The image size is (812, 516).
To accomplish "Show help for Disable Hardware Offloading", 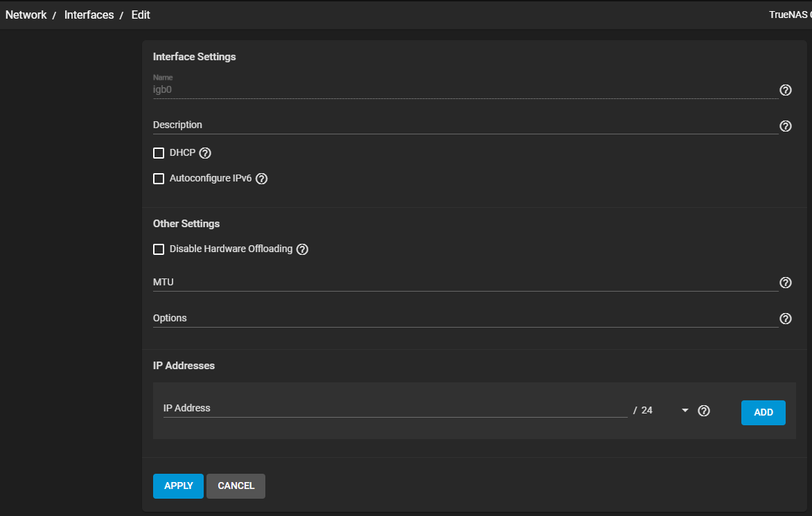I will pyautogui.click(x=302, y=249).
